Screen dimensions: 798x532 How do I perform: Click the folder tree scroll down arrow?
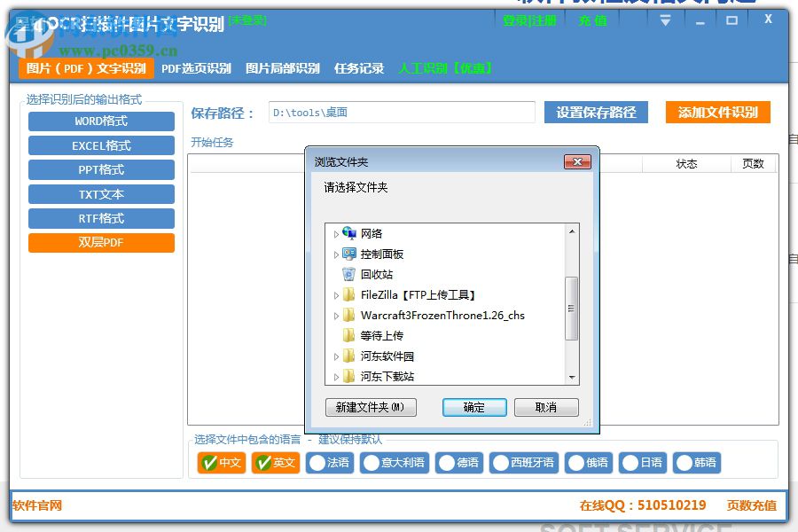pos(572,377)
